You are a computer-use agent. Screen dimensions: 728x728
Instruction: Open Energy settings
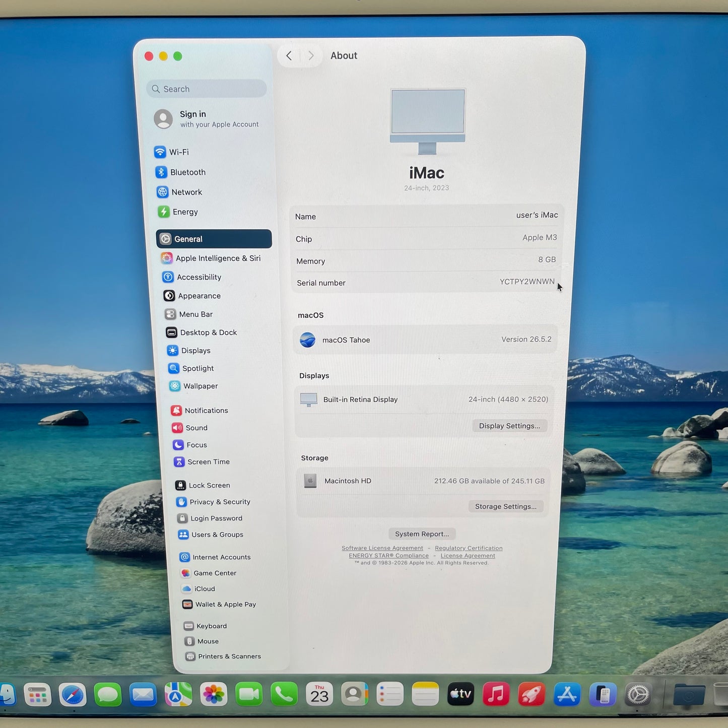177,212
